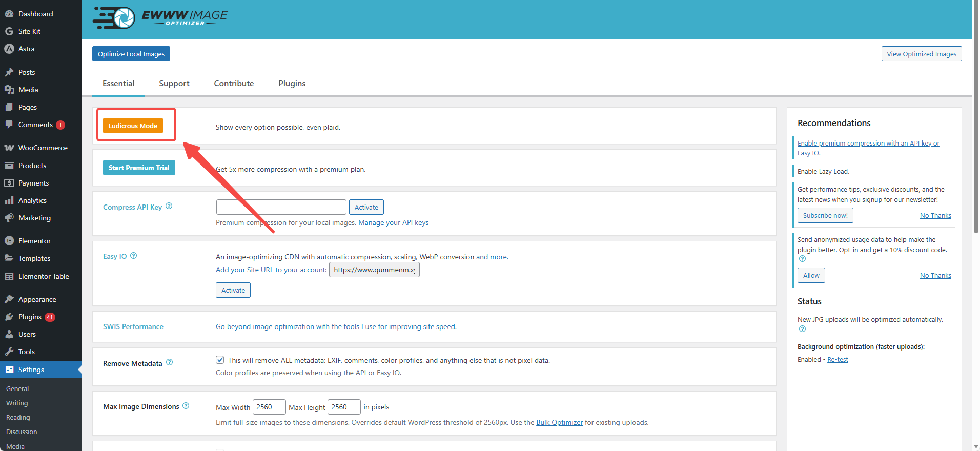This screenshot has height=451, width=980.
Task: Click the help icon beside Compress API Key
Action: [169, 206]
